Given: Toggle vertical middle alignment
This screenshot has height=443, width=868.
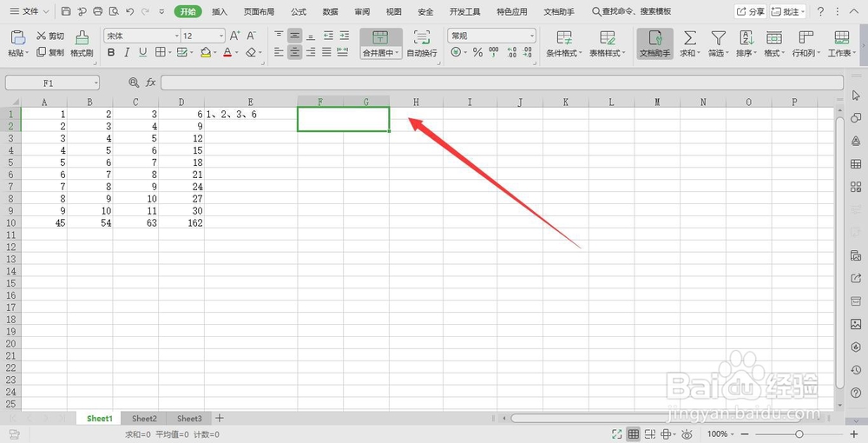Looking at the screenshot, I should click(x=295, y=36).
